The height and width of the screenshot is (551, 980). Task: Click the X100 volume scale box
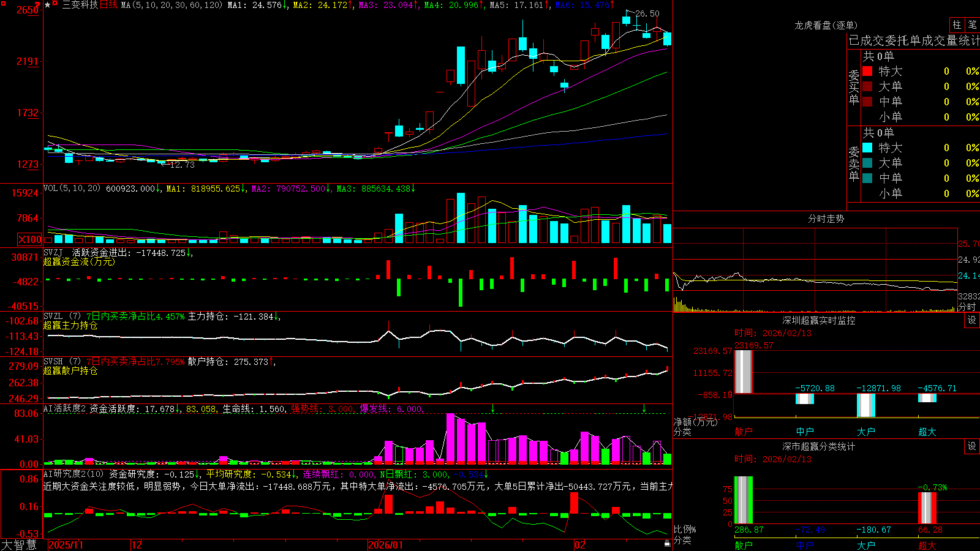29,239
